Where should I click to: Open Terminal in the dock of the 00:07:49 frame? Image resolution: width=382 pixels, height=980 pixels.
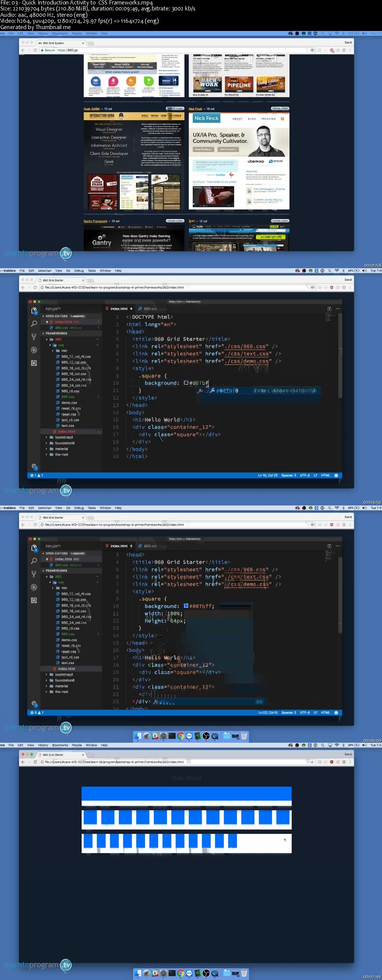[172, 973]
